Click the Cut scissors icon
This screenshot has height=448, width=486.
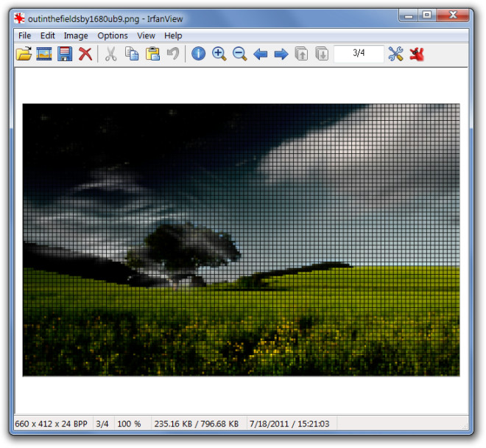[x=111, y=54]
